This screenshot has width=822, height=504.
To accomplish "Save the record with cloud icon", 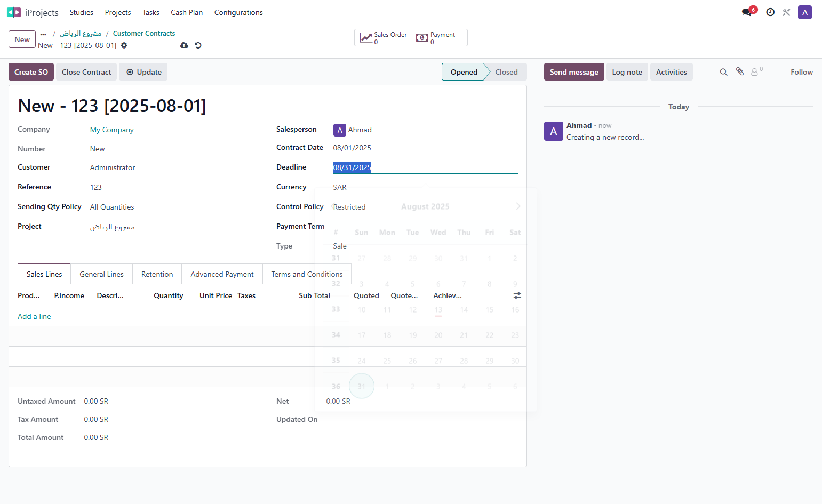I will [184, 45].
